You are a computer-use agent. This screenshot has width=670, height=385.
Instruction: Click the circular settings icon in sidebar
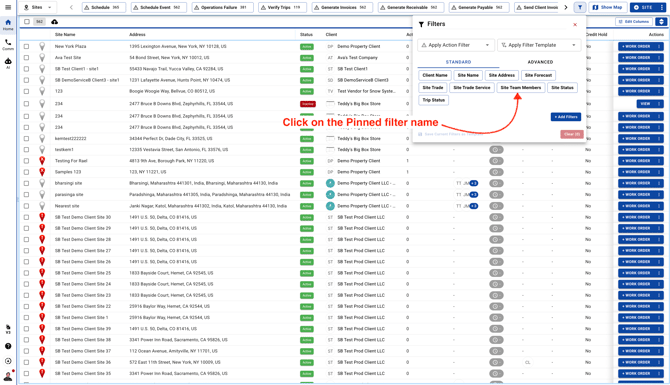pyautogui.click(x=8, y=361)
